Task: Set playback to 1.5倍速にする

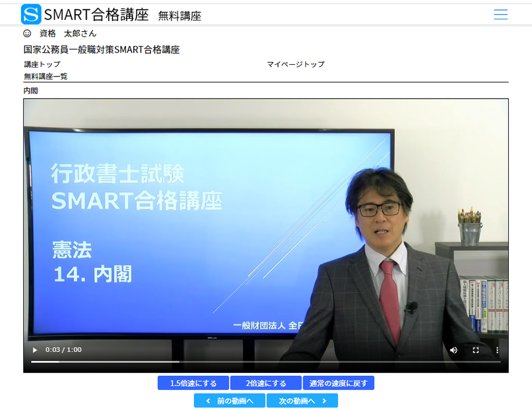Action: [x=194, y=383]
